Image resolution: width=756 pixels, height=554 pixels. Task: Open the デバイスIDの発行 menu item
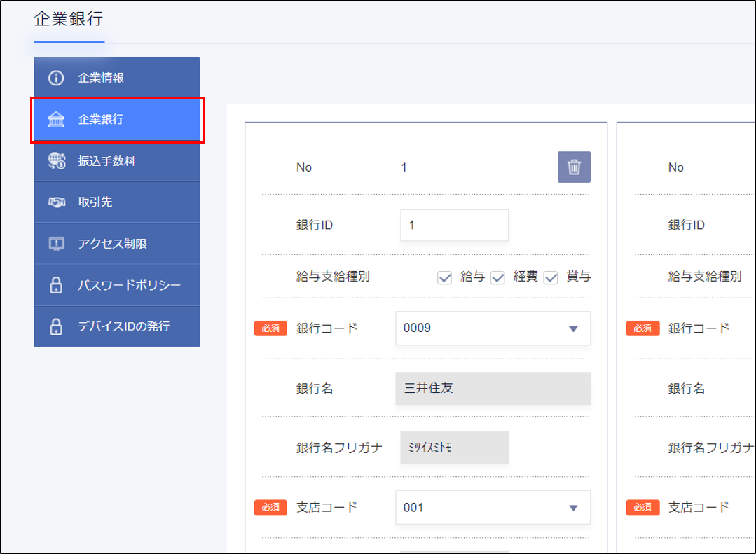point(117,326)
